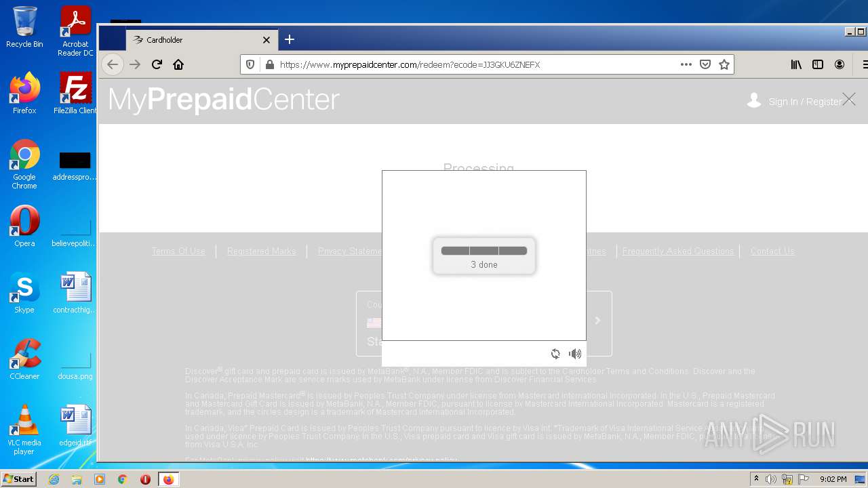Click Sign In / Register link
Screen dimensions: 868x488
[805, 102]
